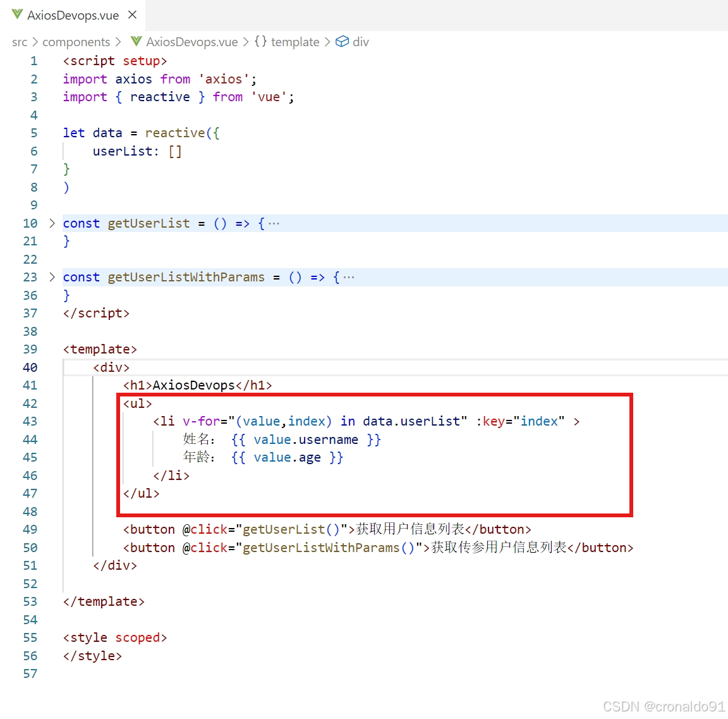Click '{{ value.username }}' on line 44
Viewport: 728px width, 719px height.
point(306,439)
